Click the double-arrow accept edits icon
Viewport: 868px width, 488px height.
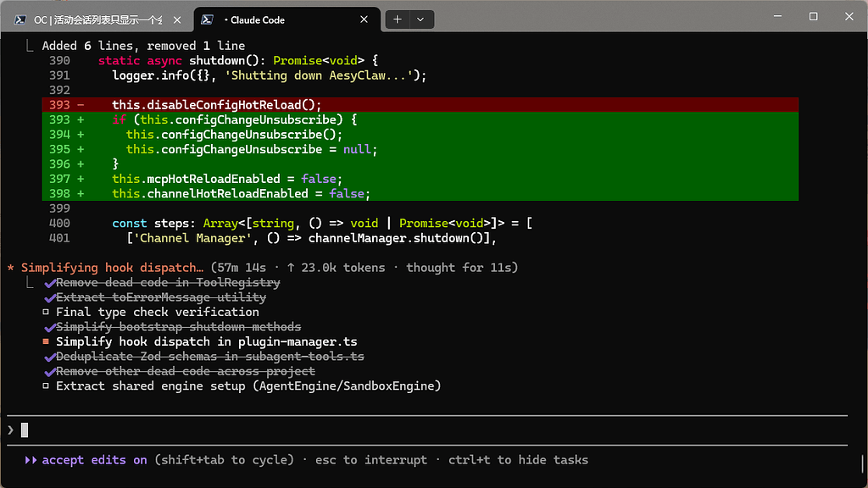(x=31, y=460)
